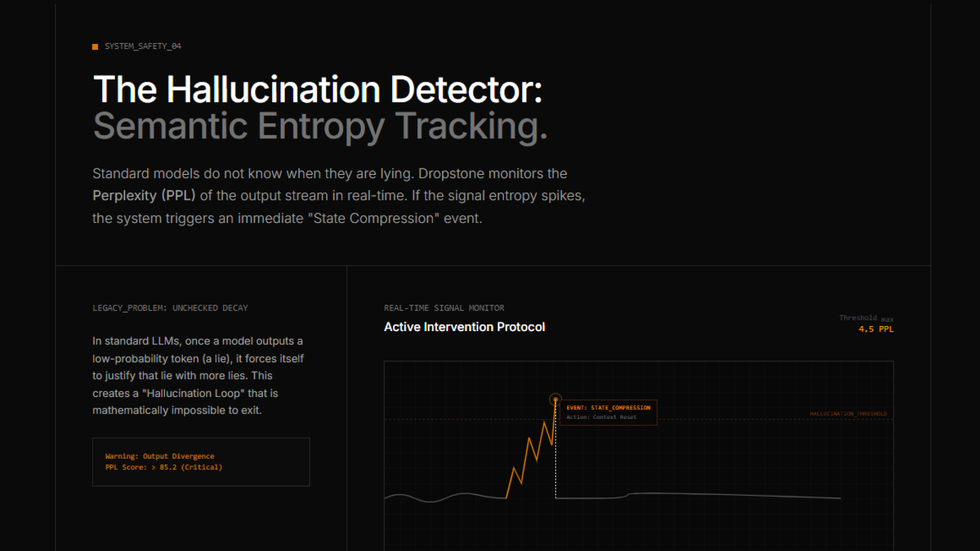The height and width of the screenshot is (551, 980).
Task: Click the HALLUCINATION_THRESHOLD line label
Action: pyautogui.click(x=848, y=414)
